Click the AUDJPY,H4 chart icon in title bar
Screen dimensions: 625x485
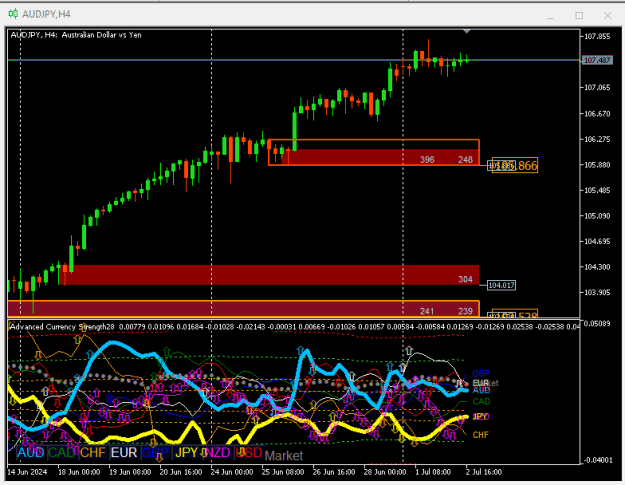pos(13,14)
